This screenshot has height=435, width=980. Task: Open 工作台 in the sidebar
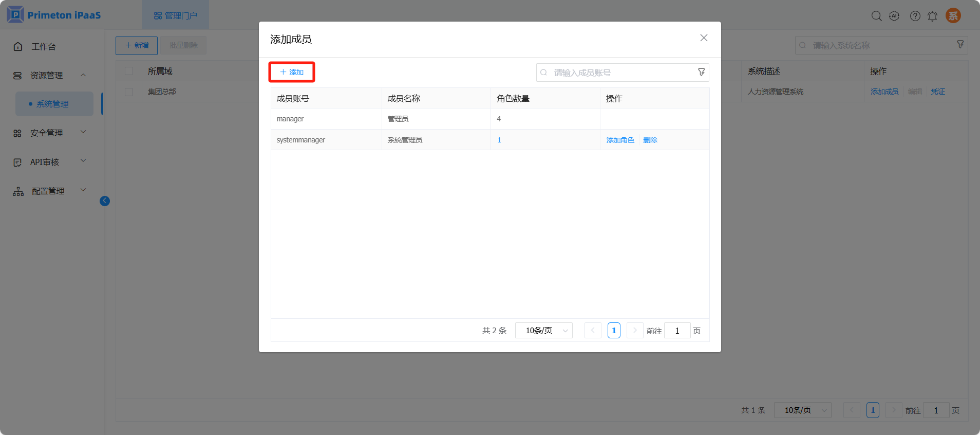[x=43, y=46]
